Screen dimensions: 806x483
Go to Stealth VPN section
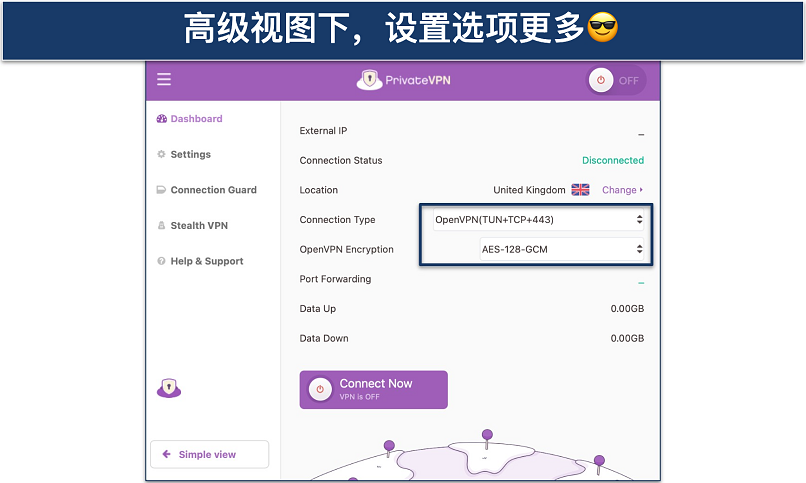[x=199, y=226]
